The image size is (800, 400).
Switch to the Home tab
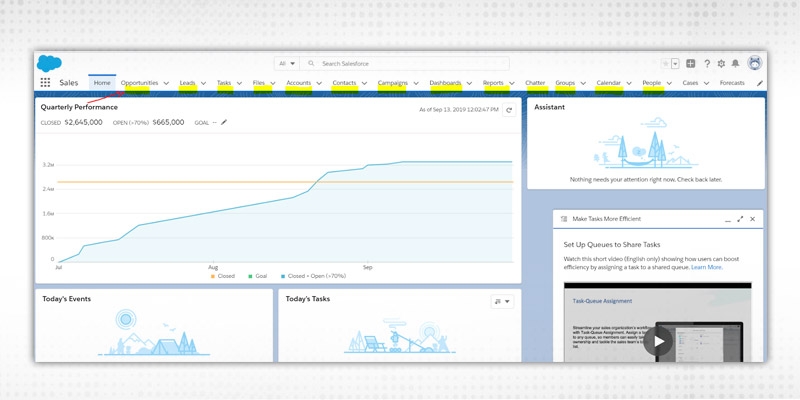tap(102, 83)
